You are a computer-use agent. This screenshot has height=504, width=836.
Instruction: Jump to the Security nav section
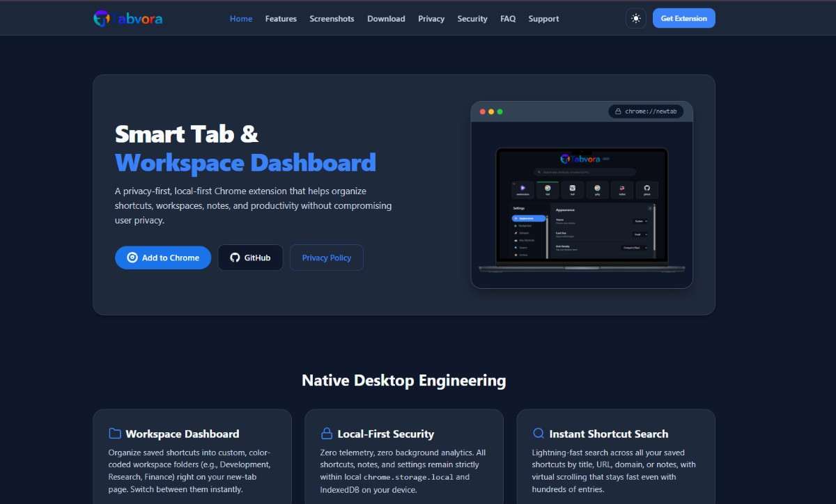[x=472, y=19]
